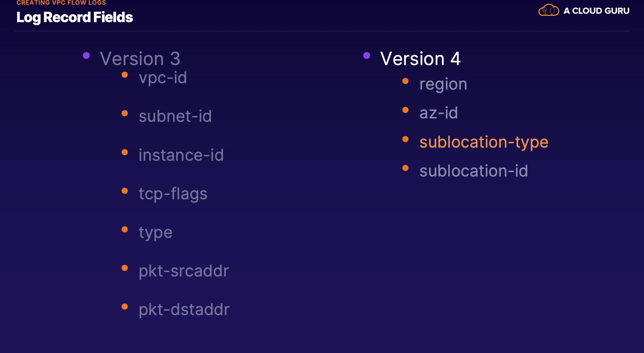Click the purple bullet beside Version 4

pos(367,56)
